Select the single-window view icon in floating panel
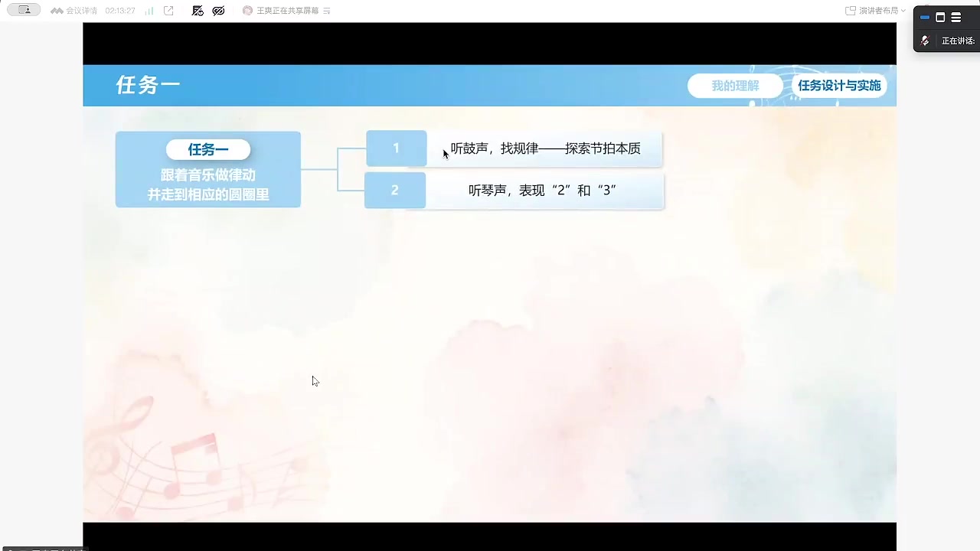Image resolution: width=980 pixels, height=551 pixels. (x=940, y=17)
